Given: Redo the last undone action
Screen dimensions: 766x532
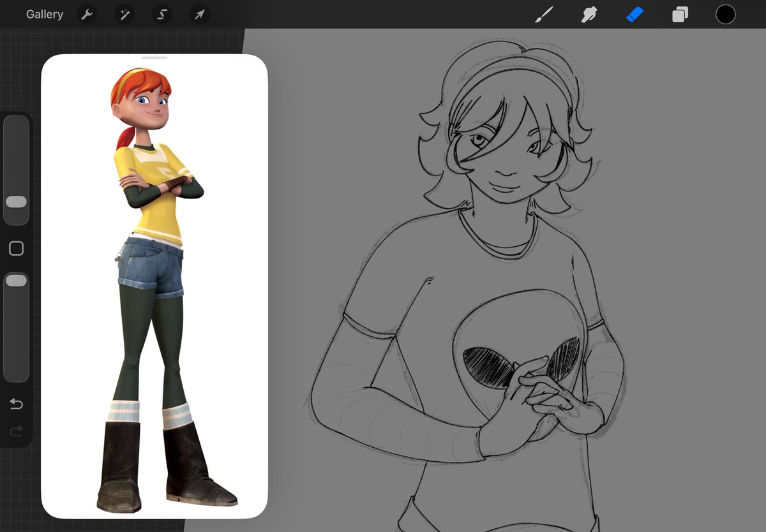Looking at the screenshot, I should click(17, 432).
